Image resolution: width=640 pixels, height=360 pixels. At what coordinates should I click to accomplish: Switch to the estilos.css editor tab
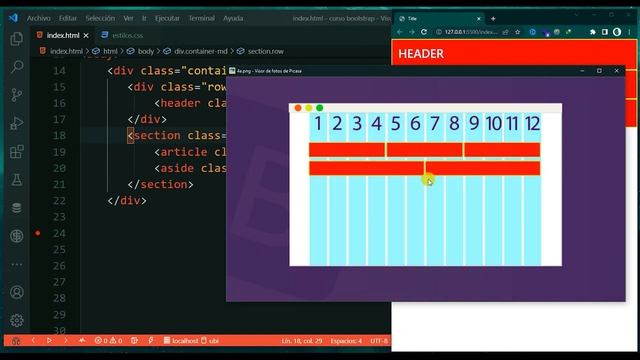point(122,36)
